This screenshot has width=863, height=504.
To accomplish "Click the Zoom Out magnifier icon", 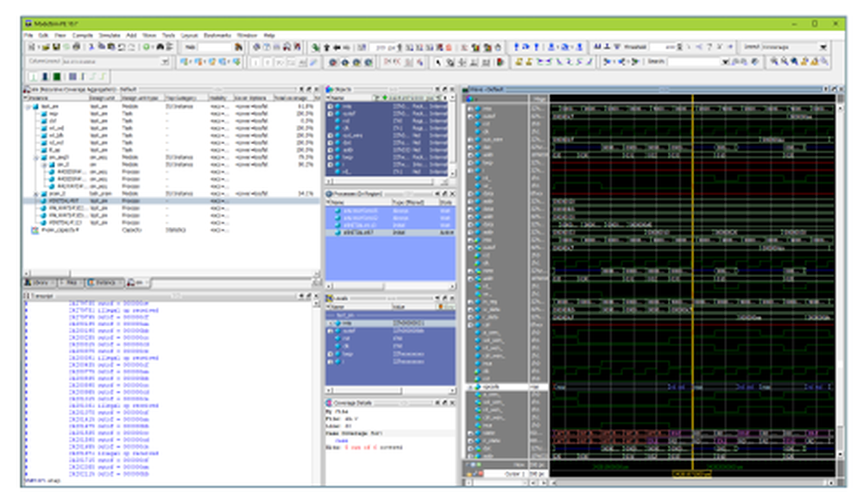I will tap(784, 61).
